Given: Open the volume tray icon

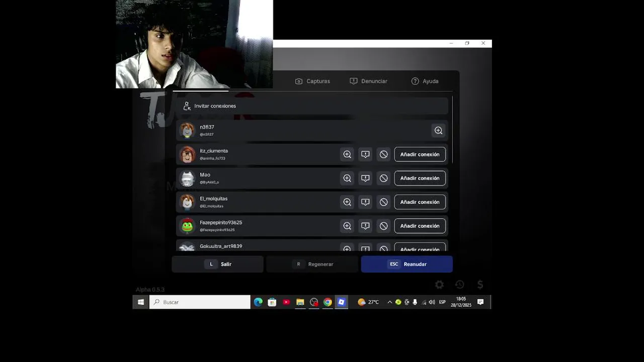Looking at the screenshot, I should (x=432, y=302).
